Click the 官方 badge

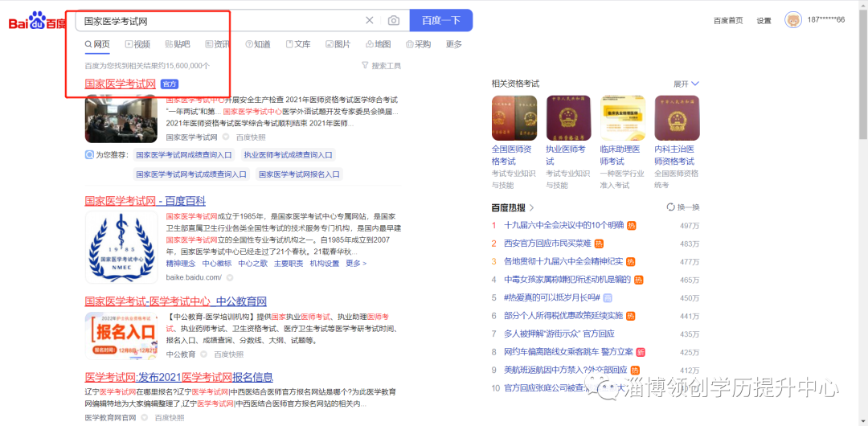click(170, 84)
